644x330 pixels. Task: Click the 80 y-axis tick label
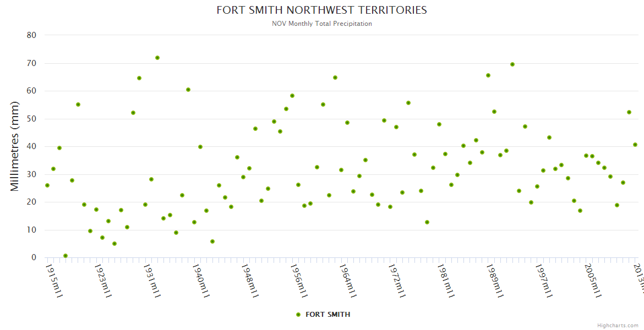click(x=31, y=35)
